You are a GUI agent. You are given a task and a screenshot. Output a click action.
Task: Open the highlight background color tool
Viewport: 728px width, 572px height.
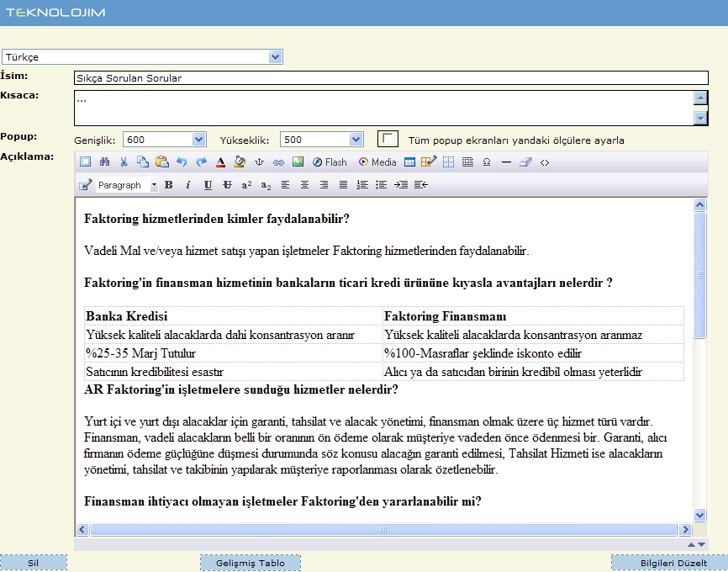[240, 162]
